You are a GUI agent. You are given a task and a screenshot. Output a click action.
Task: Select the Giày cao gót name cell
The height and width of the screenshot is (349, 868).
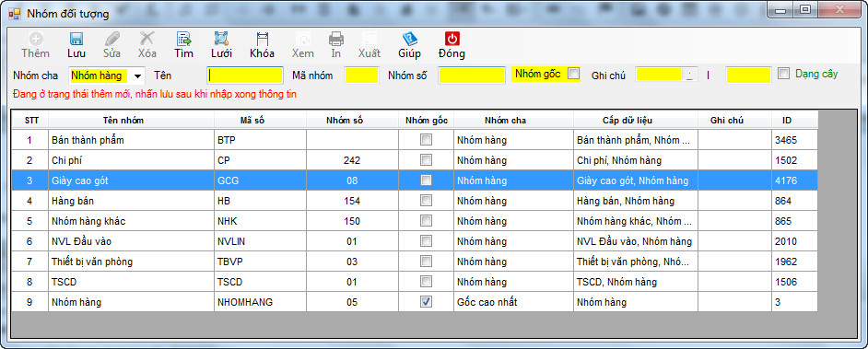point(131,180)
